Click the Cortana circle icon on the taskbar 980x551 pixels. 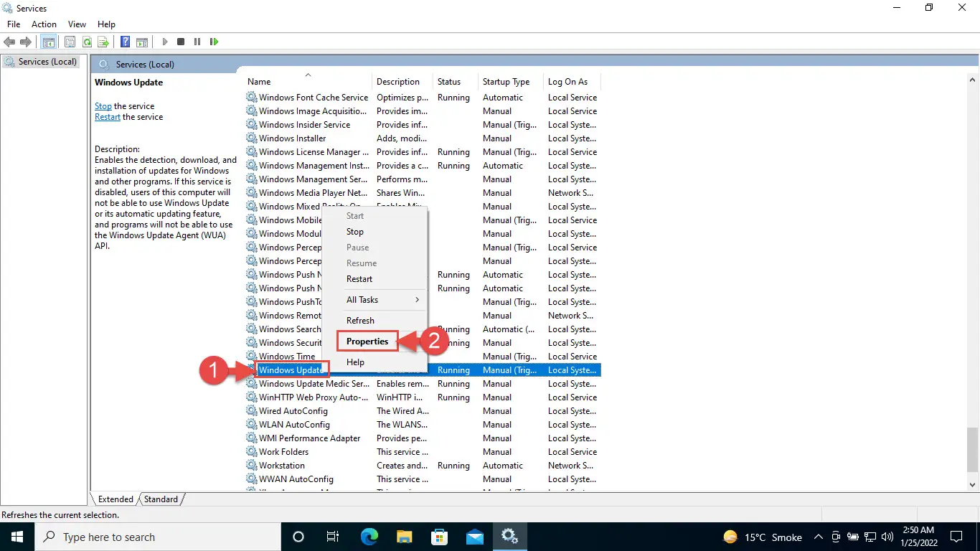[x=298, y=537]
